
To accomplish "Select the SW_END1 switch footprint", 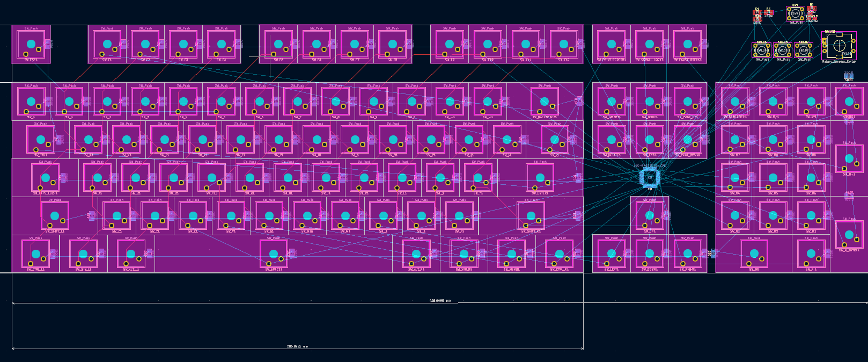I will 650,140.
